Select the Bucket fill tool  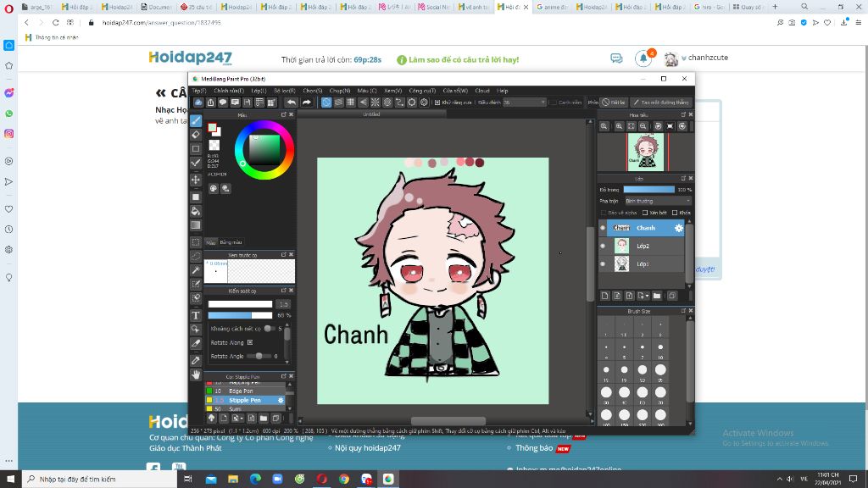(196, 211)
